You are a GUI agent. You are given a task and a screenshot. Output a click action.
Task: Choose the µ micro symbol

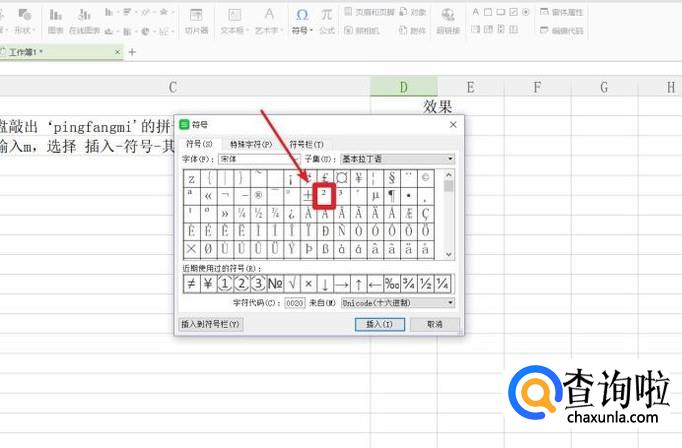pyautogui.click(x=375, y=196)
